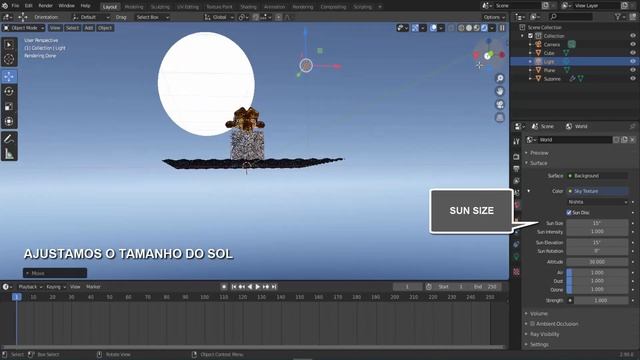Click the outliner filter funnel icon

coord(618,17)
